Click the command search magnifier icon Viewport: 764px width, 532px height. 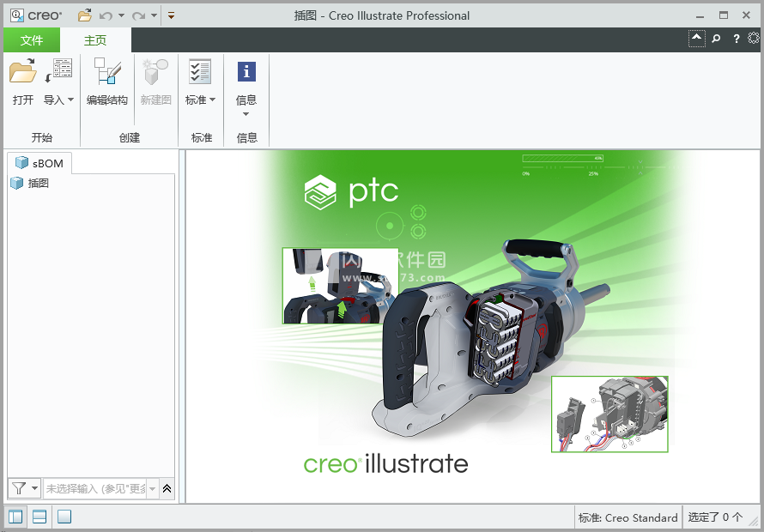tap(716, 38)
